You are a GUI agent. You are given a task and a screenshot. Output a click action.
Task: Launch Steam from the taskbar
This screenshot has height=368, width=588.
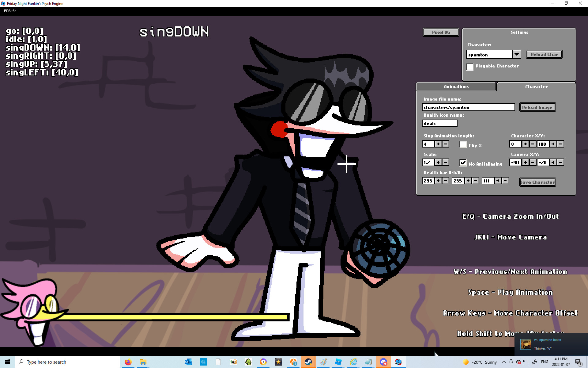pyautogui.click(x=308, y=362)
